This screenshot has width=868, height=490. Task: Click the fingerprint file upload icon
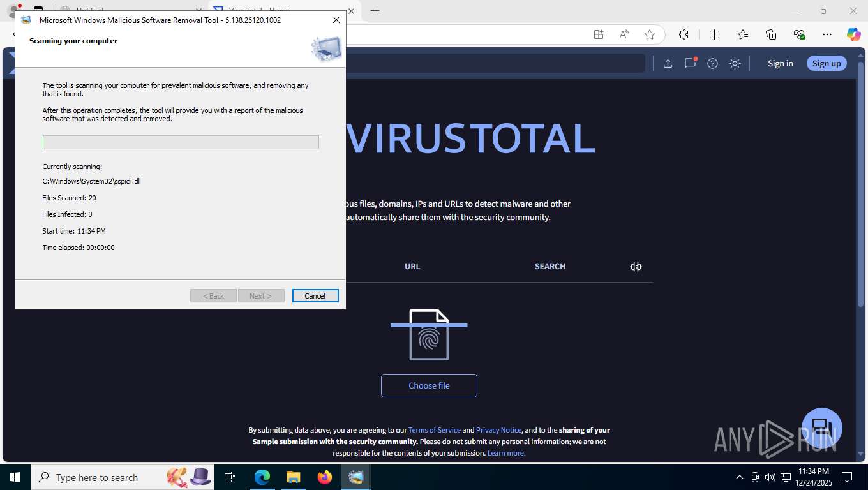(429, 335)
